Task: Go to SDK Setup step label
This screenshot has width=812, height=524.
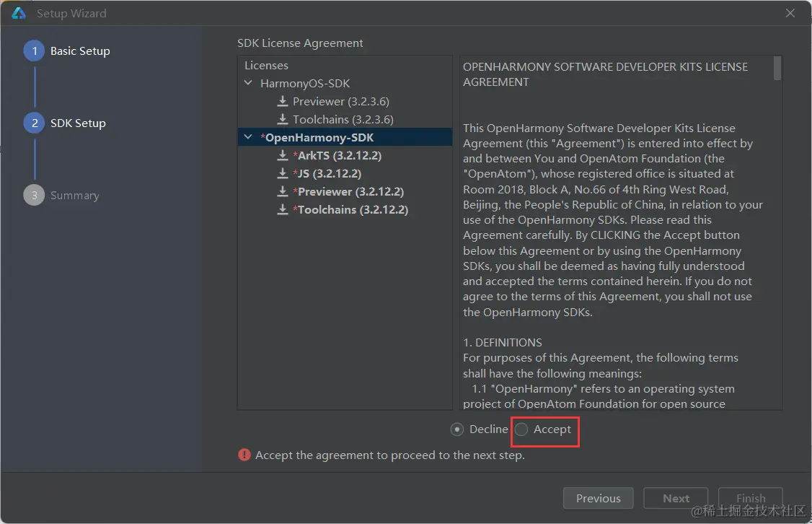Action: coord(78,123)
